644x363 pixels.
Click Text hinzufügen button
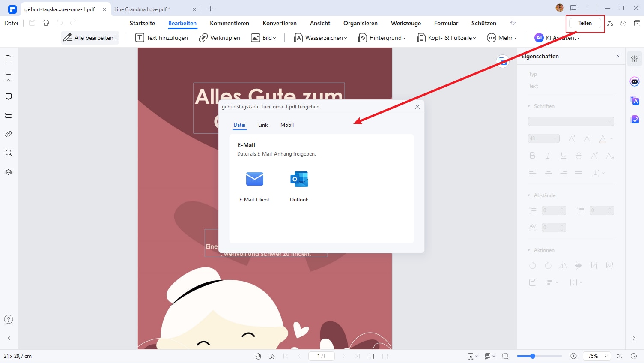click(161, 38)
